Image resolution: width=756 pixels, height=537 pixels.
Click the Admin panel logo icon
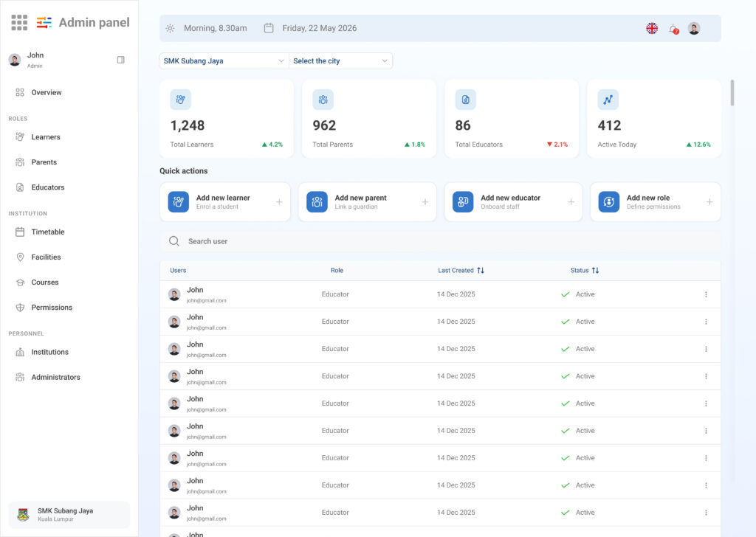(x=44, y=22)
